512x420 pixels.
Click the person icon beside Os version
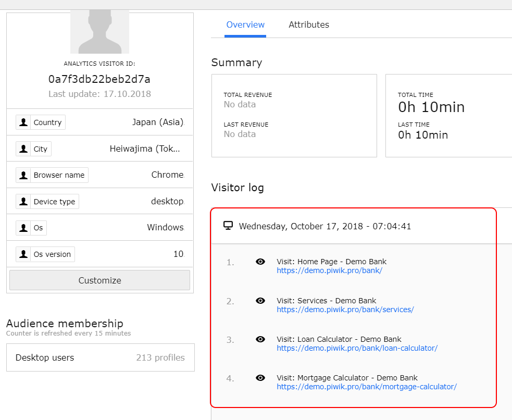pyautogui.click(x=23, y=254)
